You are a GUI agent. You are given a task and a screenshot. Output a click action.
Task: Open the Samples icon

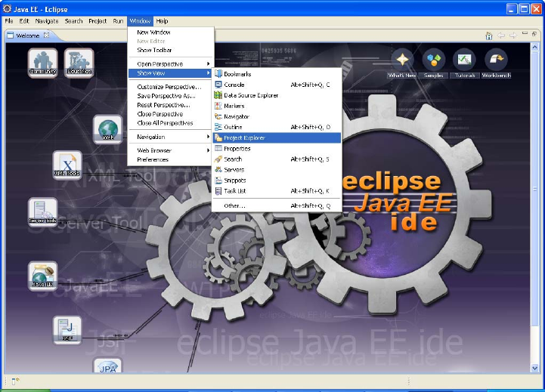click(x=433, y=63)
